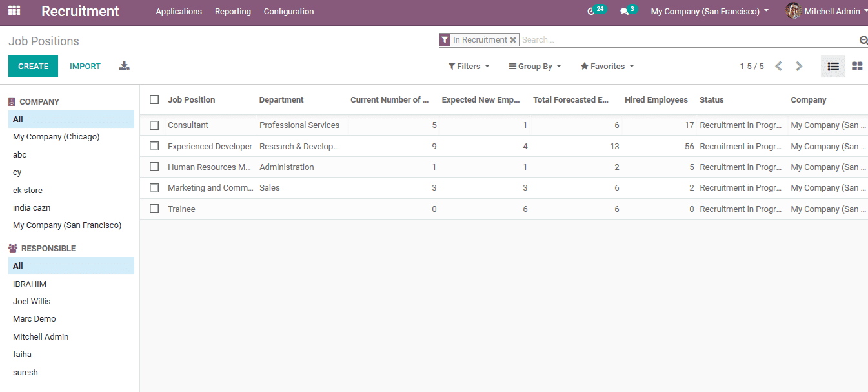The image size is (868, 392).
Task: Sort by Department column header
Action: pyautogui.click(x=281, y=100)
